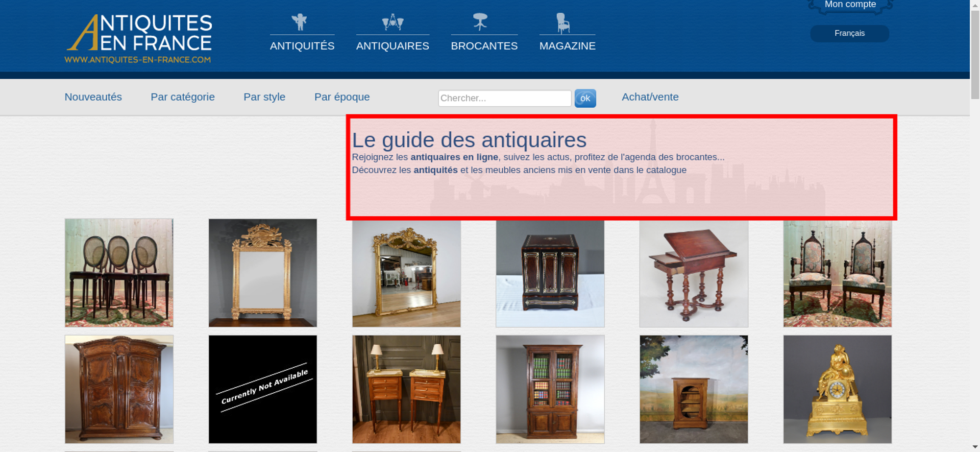
Task: Click the table icon above Brocantes
Action: 480,22
